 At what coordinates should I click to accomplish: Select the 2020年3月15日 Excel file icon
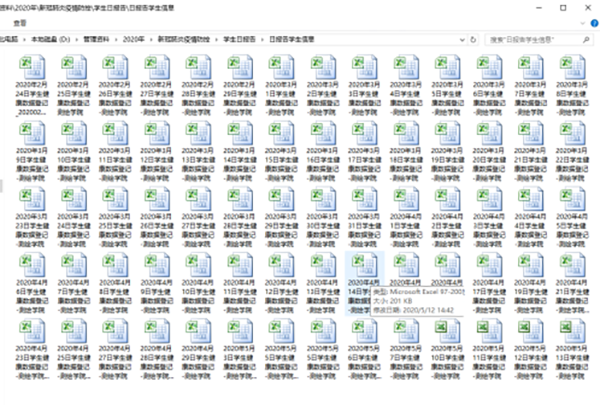281,133
